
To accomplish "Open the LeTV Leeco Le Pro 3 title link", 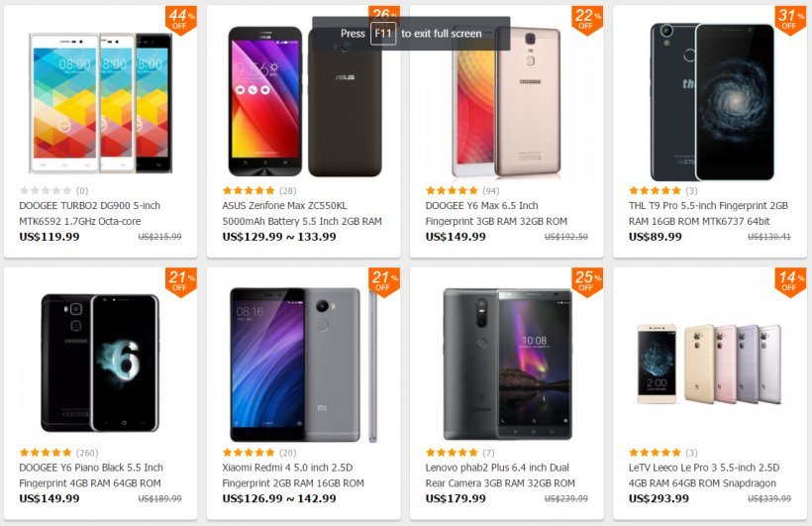I will click(704, 475).
